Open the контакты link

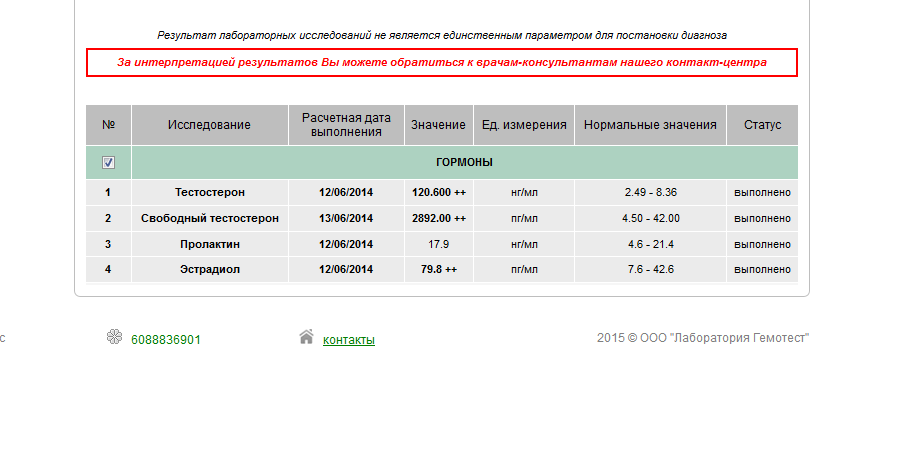tap(348, 340)
